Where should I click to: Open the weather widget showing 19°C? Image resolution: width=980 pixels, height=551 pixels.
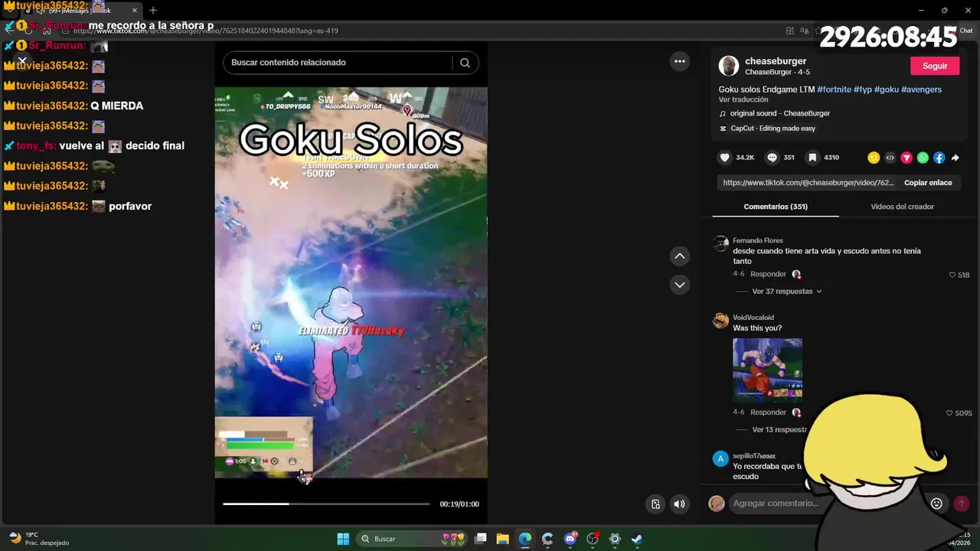tap(38, 539)
